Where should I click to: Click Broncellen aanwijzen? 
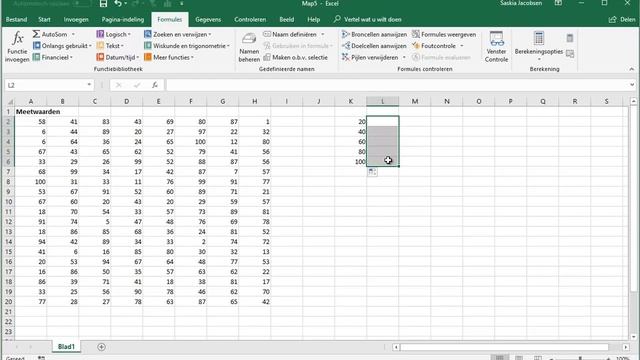374,34
